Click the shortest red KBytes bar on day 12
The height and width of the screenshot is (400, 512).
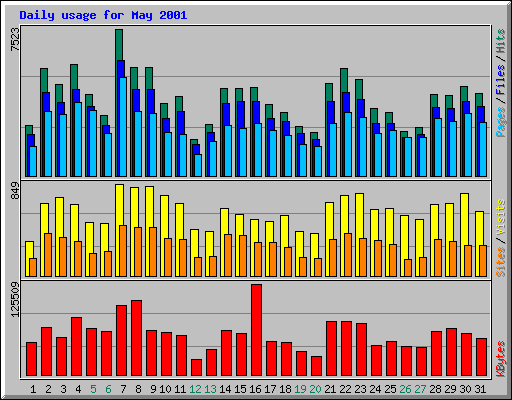pos(196,368)
